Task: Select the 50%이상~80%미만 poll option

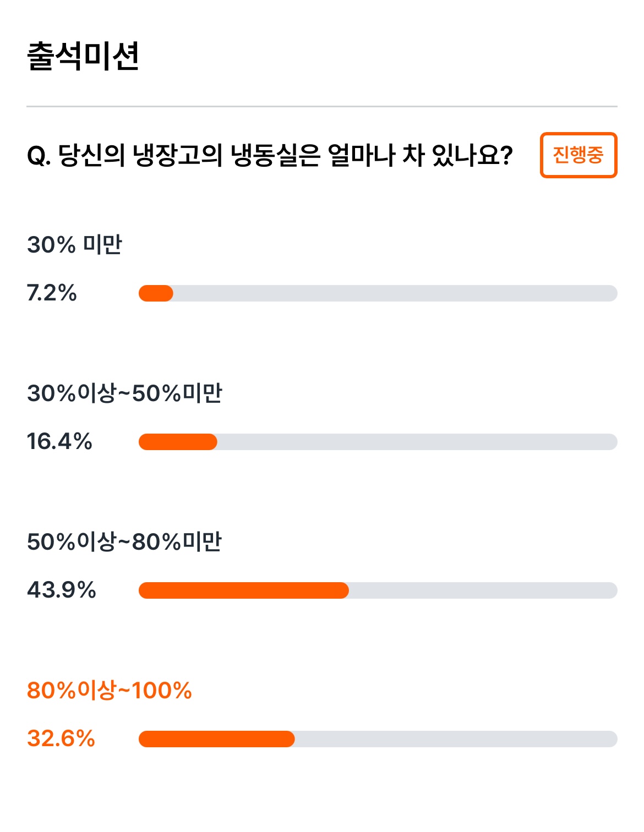Action: pyautogui.click(x=124, y=541)
